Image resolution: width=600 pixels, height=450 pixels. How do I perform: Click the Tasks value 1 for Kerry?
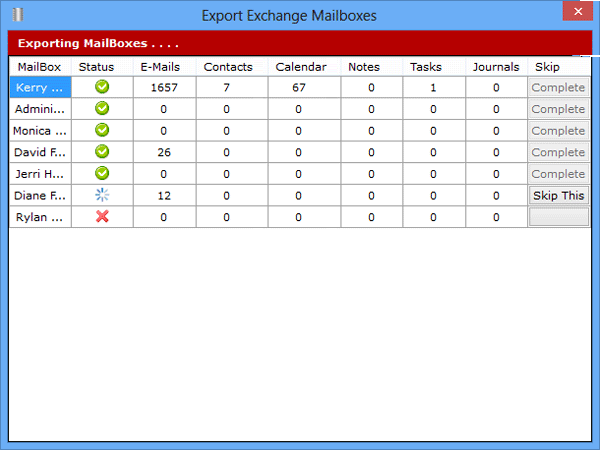pos(433,88)
